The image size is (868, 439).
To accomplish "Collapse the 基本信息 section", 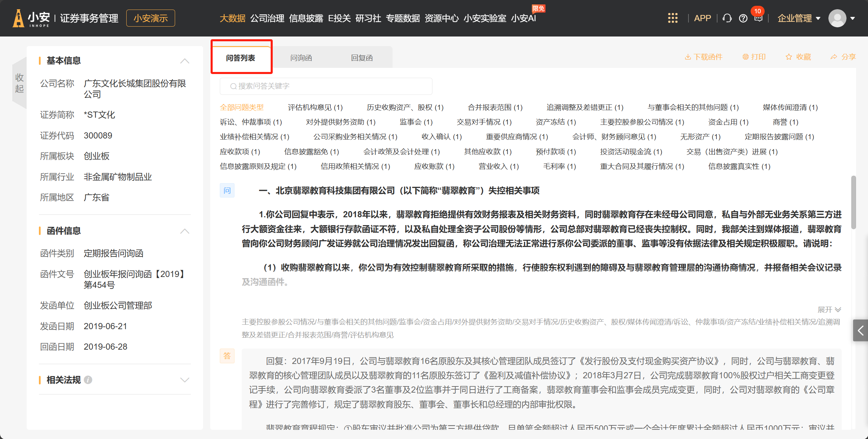I will [185, 61].
